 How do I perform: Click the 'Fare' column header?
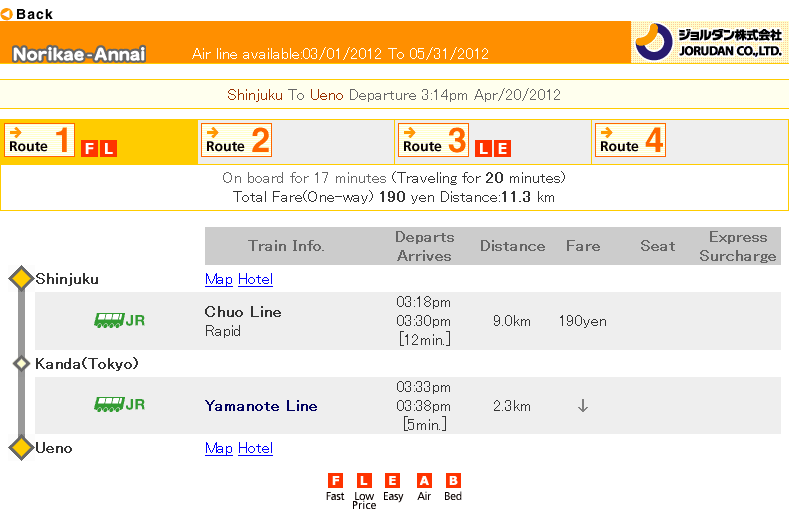583,246
